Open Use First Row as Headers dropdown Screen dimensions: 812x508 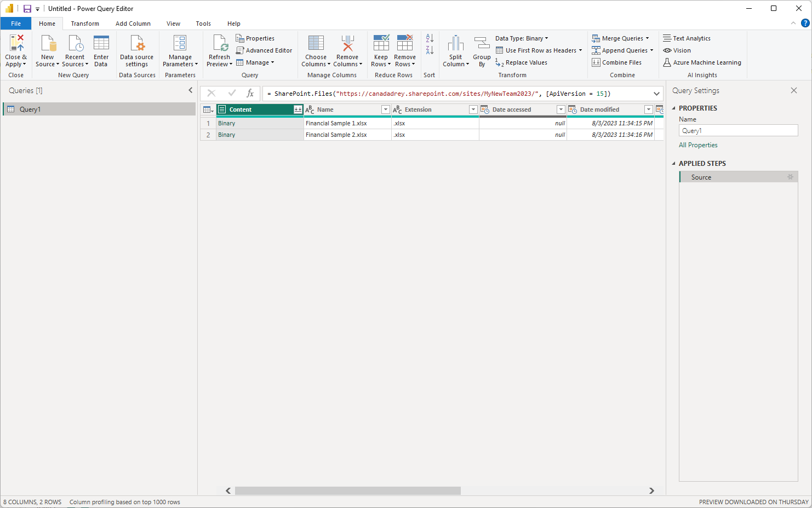point(539,50)
